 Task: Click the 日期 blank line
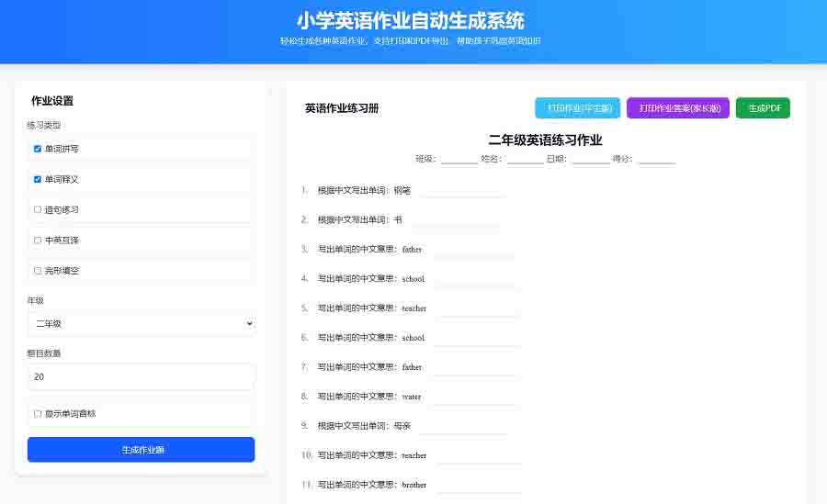tap(590, 160)
